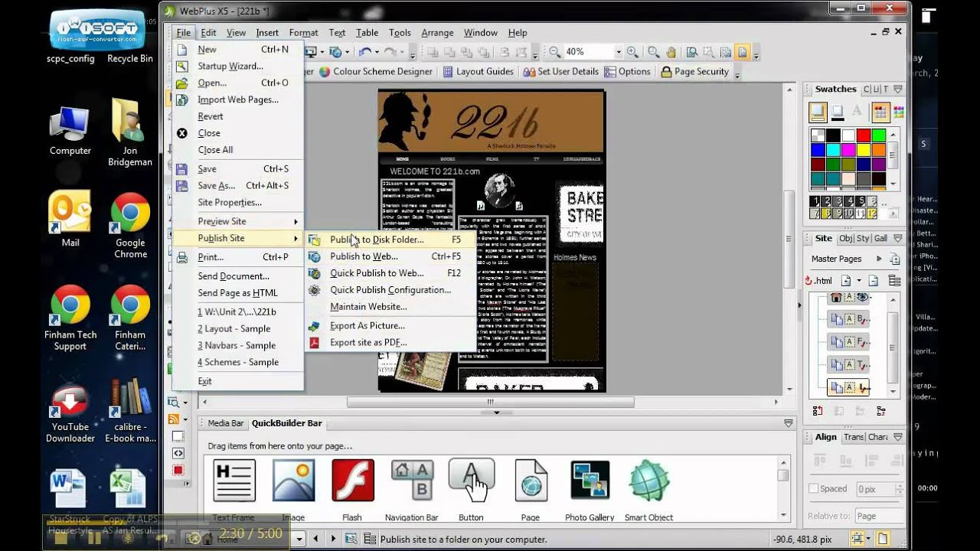The width and height of the screenshot is (980, 551).
Task: Open recent file W:\Unit 2\...\221b
Action: click(x=238, y=311)
